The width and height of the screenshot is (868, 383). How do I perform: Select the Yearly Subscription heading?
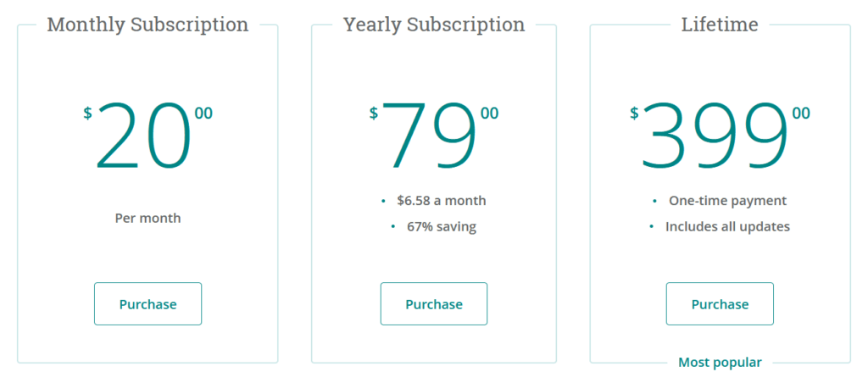[434, 25]
